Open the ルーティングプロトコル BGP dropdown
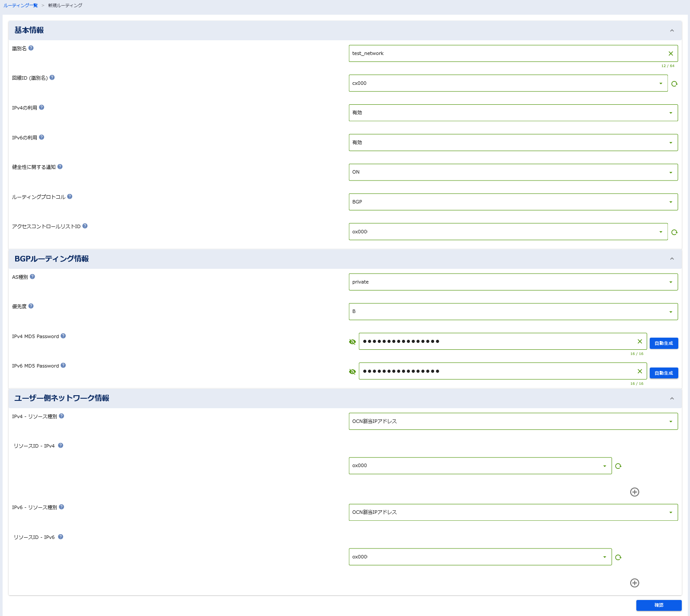 pos(513,202)
